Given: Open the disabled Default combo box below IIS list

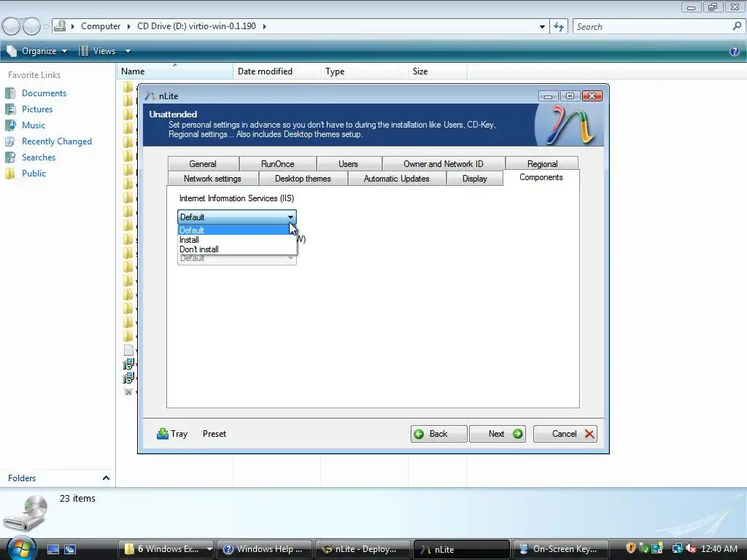Looking at the screenshot, I should [x=237, y=258].
